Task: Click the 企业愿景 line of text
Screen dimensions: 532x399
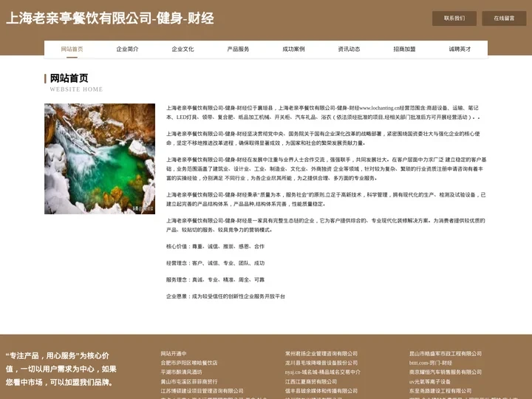Action: click(x=225, y=296)
